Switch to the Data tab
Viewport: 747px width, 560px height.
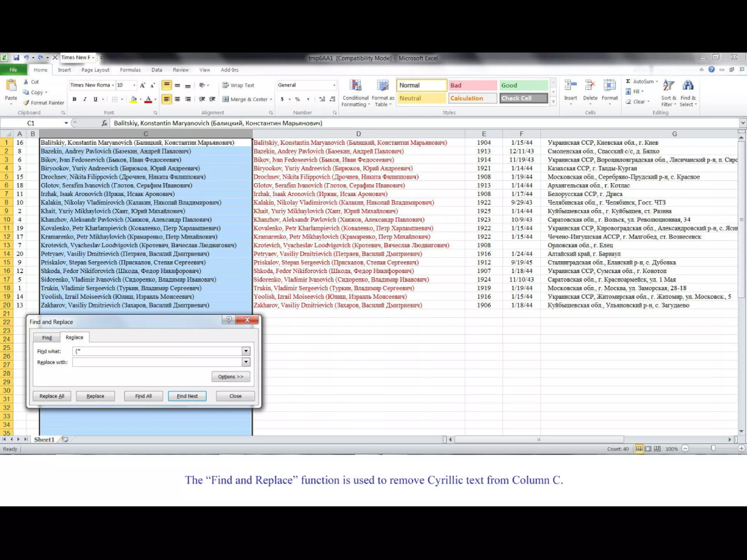[x=157, y=70]
